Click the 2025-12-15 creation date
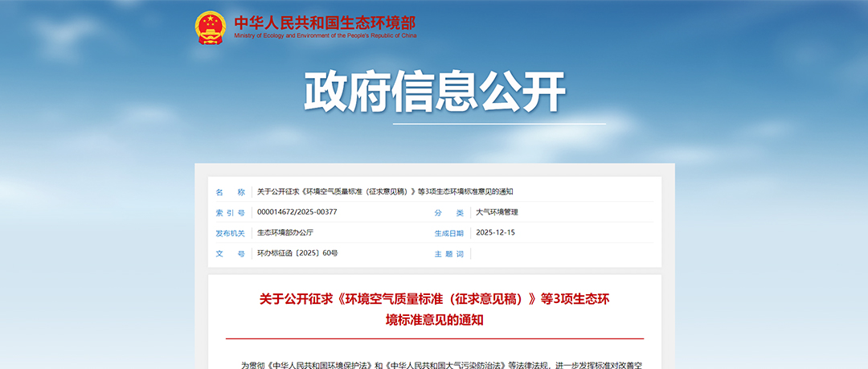Viewport: 868px width, 369px height. point(496,233)
